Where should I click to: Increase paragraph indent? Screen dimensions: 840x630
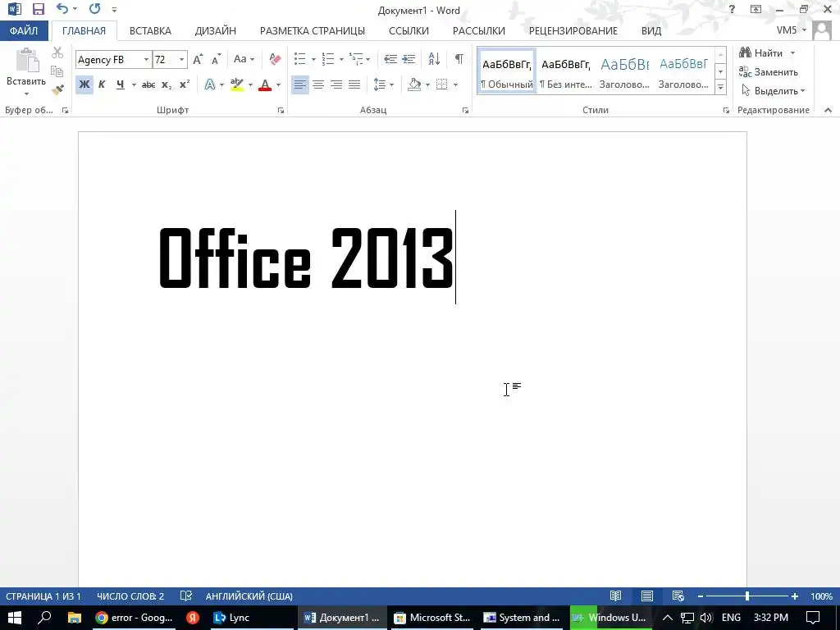tap(409, 59)
